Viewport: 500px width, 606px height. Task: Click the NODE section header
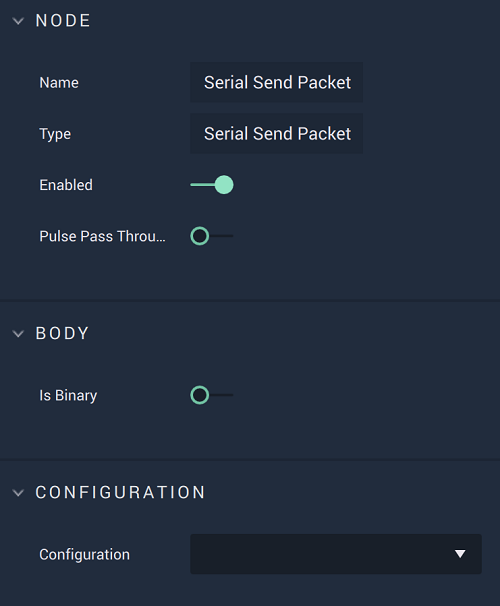tap(63, 21)
